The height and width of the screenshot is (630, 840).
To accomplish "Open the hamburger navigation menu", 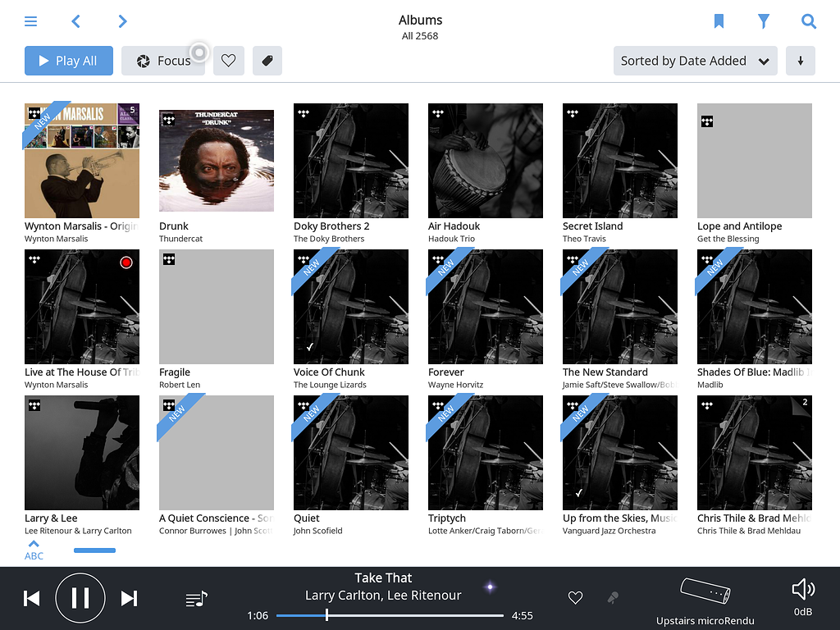I will pos(31,21).
